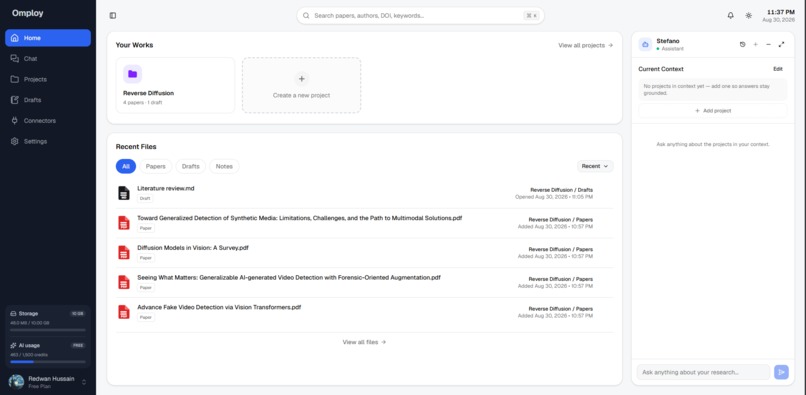Open Diffusion Models in Vision: A Survey.pdf

(193, 248)
